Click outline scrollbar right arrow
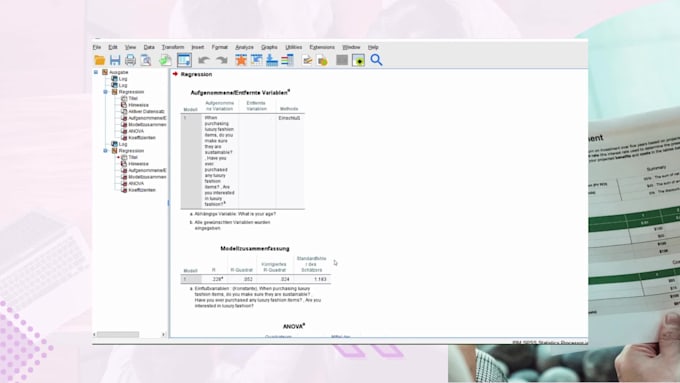Viewport: 680px width, 383px height. point(163,334)
